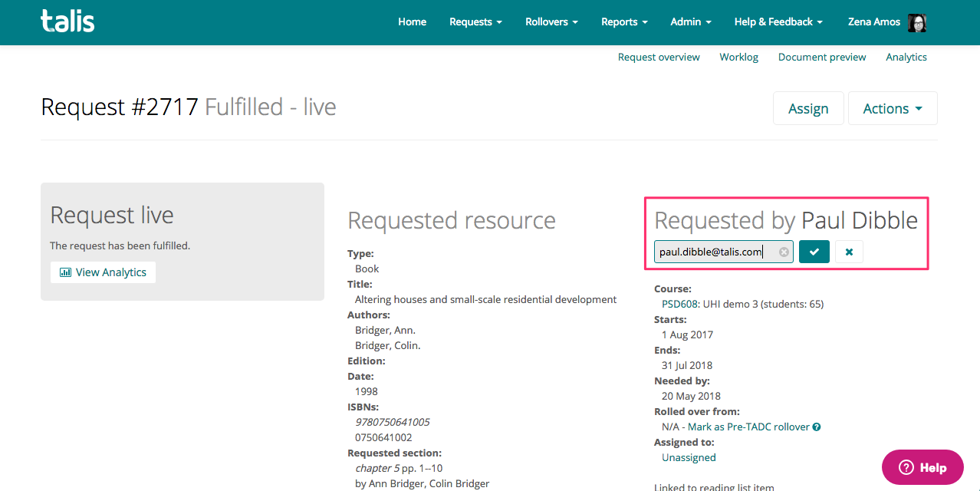The width and height of the screenshot is (980, 491).
Task: Click the Assign button
Action: tap(808, 108)
